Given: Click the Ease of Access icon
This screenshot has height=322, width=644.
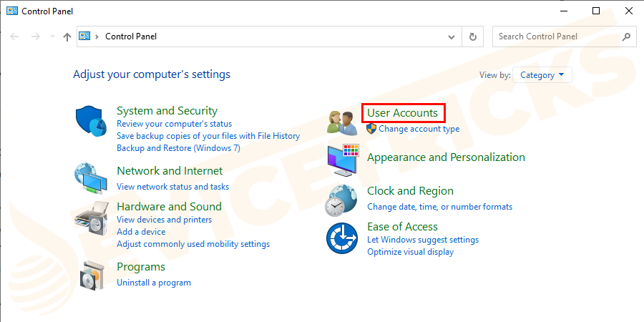Looking at the screenshot, I should point(341,238).
